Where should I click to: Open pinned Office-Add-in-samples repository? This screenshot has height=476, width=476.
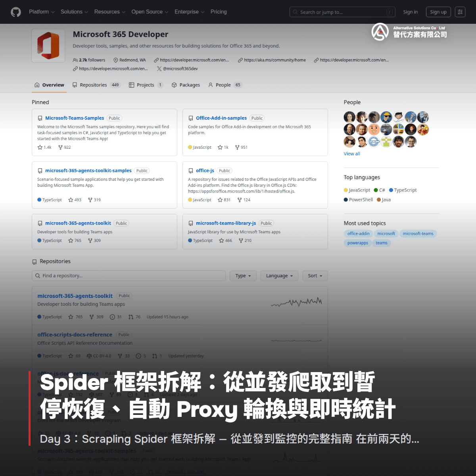click(221, 118)
